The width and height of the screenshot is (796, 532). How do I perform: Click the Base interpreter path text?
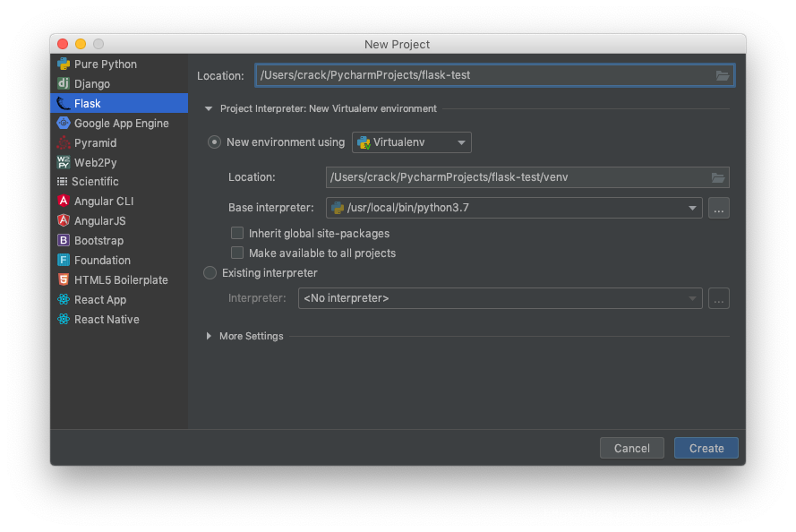407,208
